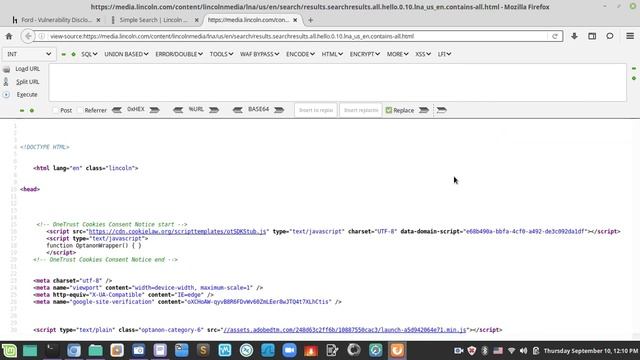Image resolution: width=640 pixels, height=360 pixels.
Task: Reload the page with the refresh icon
Action: (x=555, y=36)
